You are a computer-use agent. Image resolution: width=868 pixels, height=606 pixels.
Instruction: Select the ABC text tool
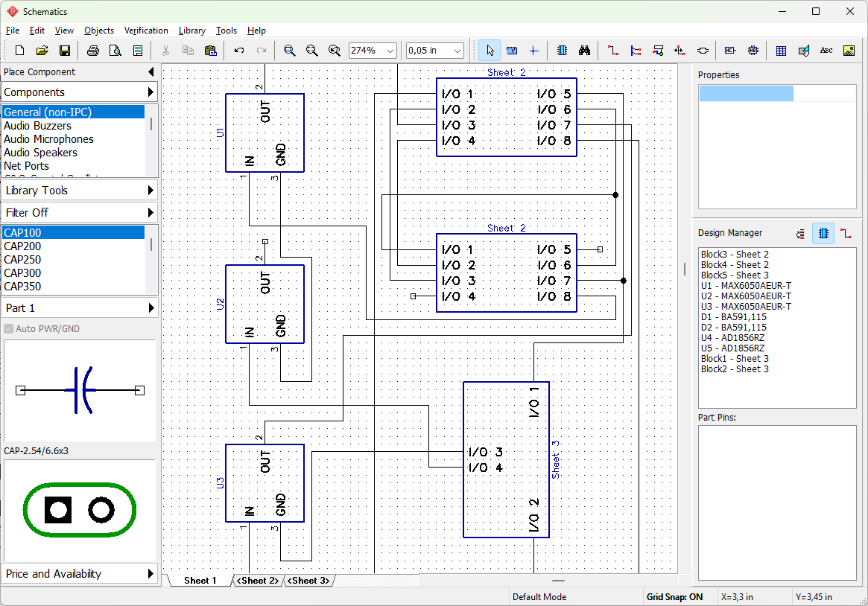click(826, 51)
